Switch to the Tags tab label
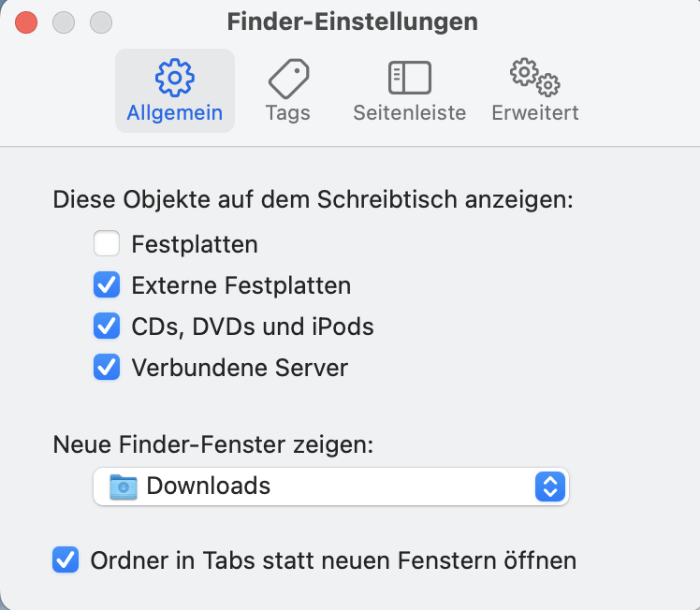Screen dimensions: 700x610 287,113
